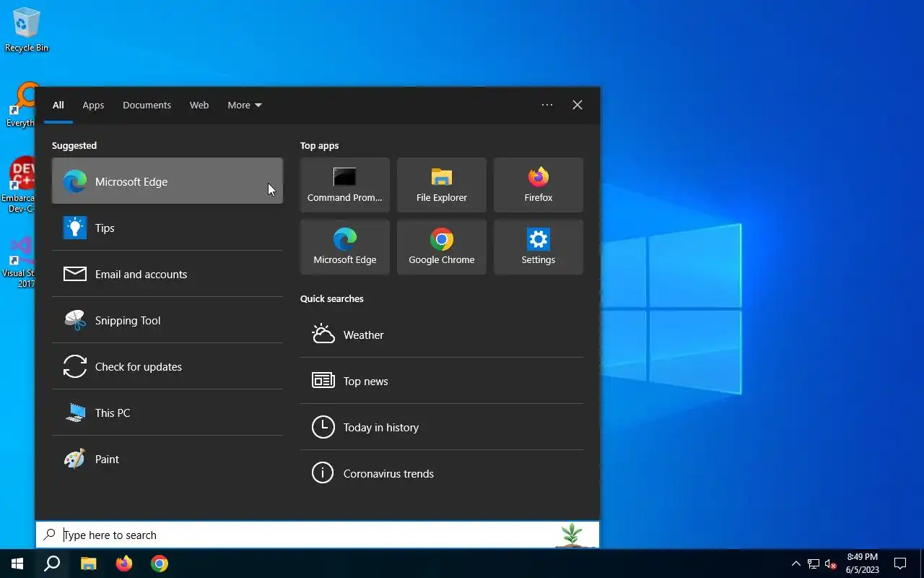924x578 pixels.
Task: Select Check for updates suggestion
Action: [167, 366]
